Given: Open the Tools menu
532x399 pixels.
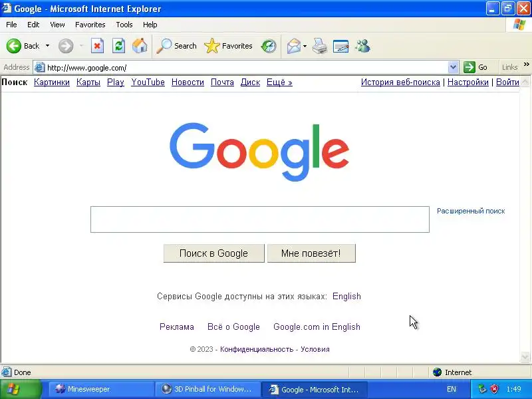Looking at the screenshot, I should point(124,25).
